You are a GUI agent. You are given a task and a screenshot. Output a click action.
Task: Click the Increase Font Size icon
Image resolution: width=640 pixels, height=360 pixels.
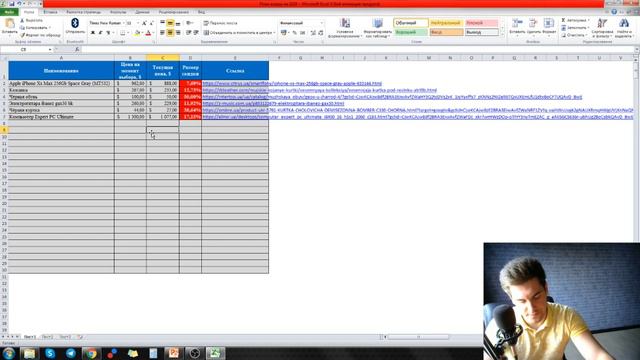click(x=144, y=23)
